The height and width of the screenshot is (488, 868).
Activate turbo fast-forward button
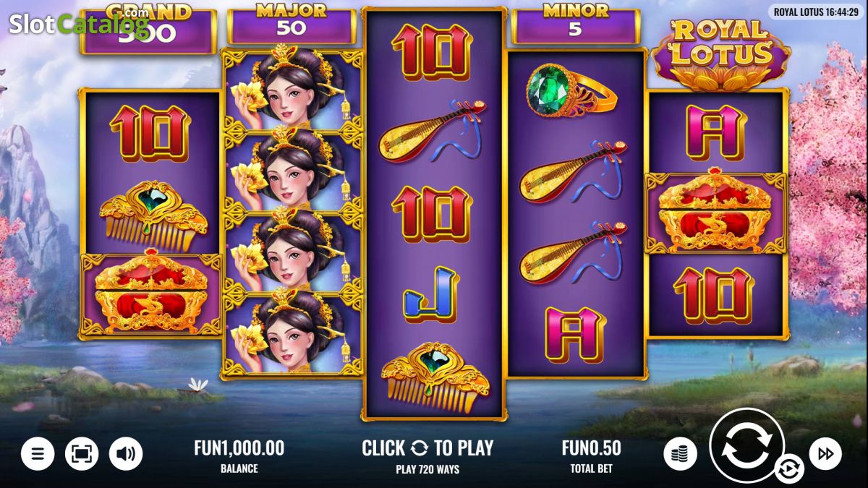825,454
